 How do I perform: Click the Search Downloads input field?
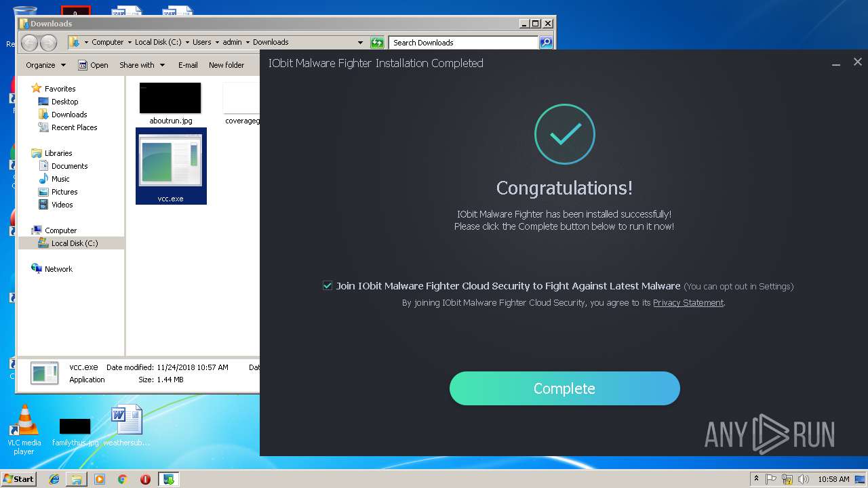(465, 43)
